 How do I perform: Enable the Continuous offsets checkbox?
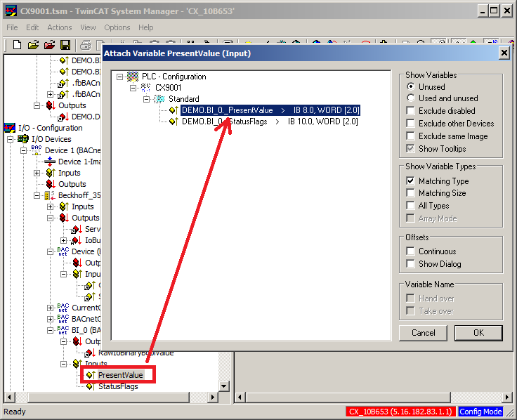click(x=410, y=251)
